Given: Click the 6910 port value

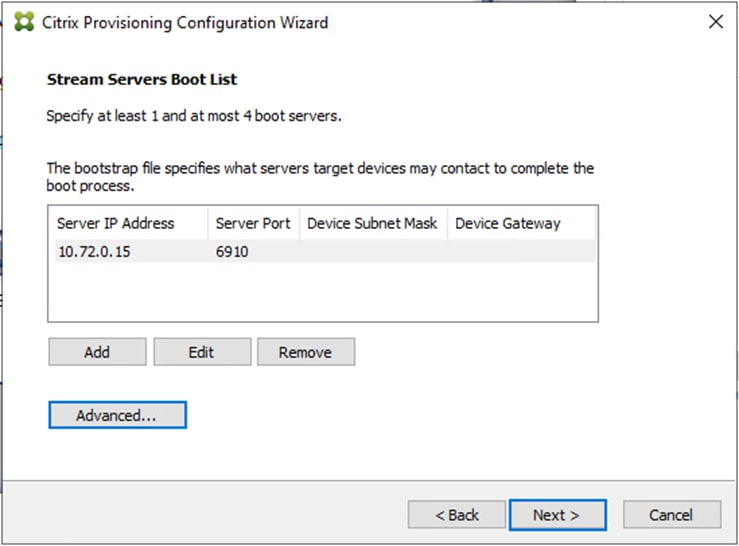Looking at the screenshot, I should click(232, 252).
